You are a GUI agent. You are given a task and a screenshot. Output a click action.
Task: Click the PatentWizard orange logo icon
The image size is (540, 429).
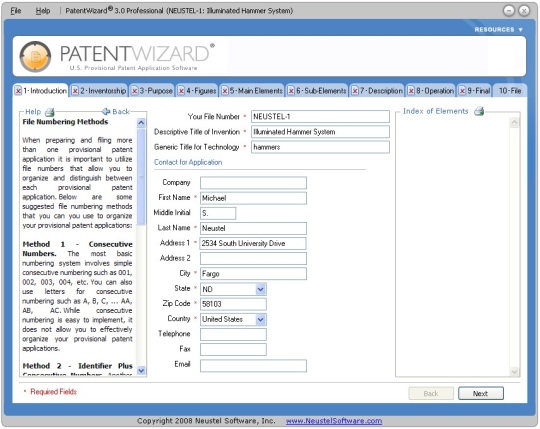[35, 56]
